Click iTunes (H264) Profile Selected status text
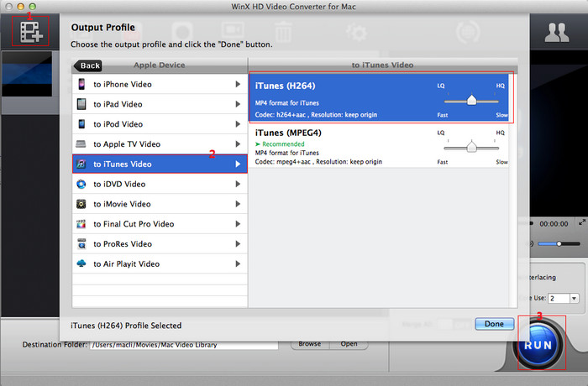588x386 pixels. [x=126, y=326]
